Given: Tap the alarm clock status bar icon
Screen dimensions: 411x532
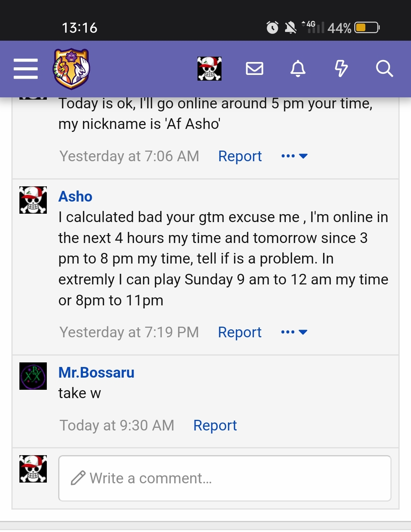Looking at the screenshot, I should (x=272, y=28).
